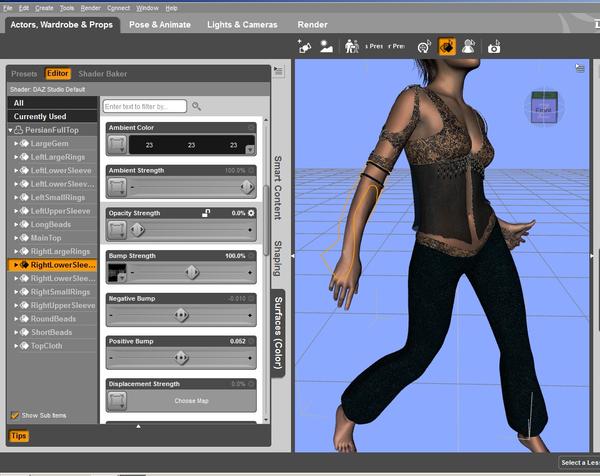Image resolution: width=600 pixels, height=476 pixels.
Task: Select the LeftSmallRings surface row
Action: (52, 197)
